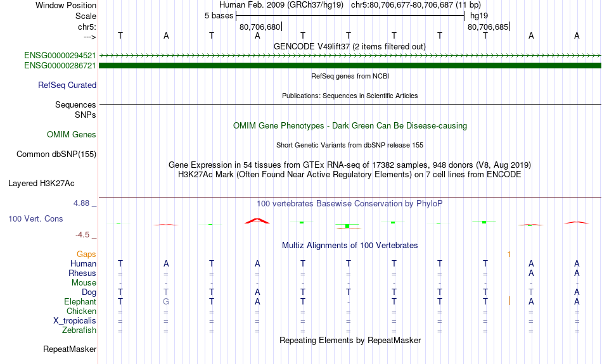Click OMIM Gene Phenotypes track title

pyautogui.click(x=350, y=126)
